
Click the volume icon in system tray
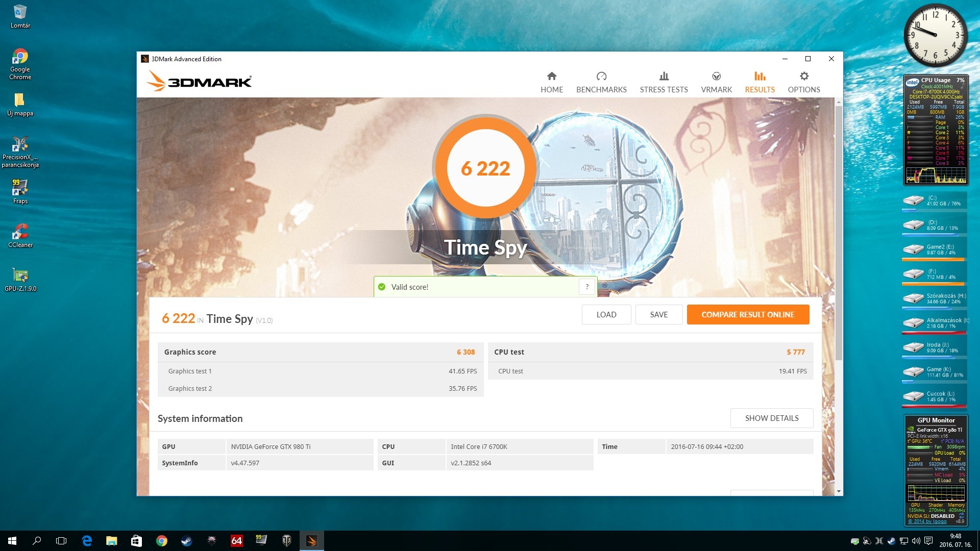(916, 541)
